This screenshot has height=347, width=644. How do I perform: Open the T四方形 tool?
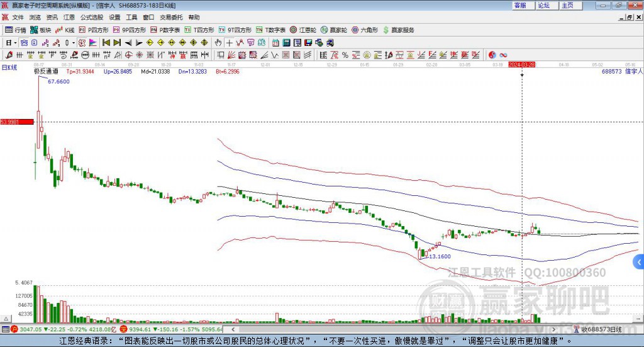199,30
